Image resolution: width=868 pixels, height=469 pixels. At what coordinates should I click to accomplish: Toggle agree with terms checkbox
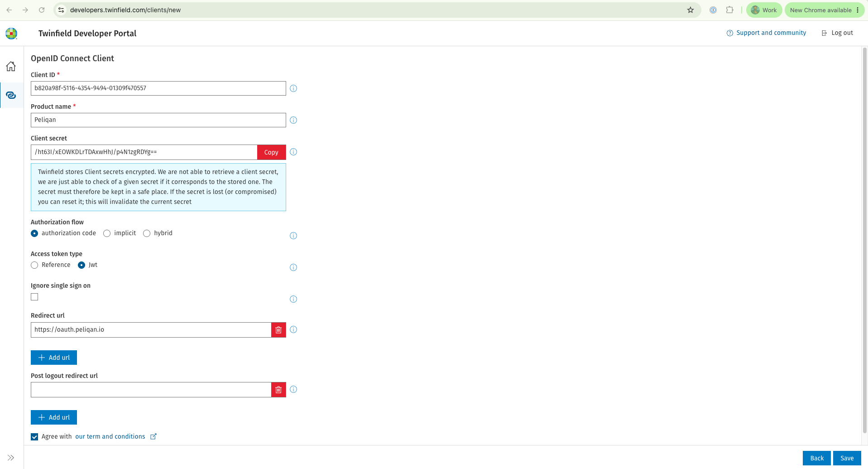point(34,437)
